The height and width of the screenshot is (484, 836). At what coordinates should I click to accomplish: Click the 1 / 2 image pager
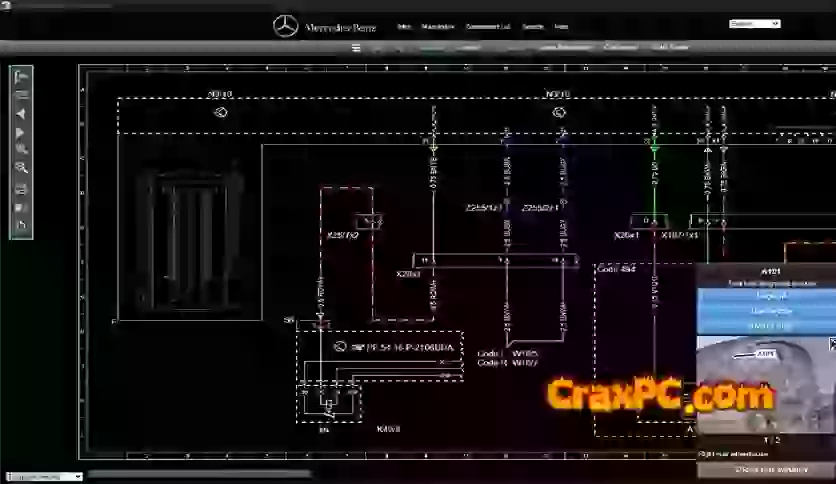(771, 440)
